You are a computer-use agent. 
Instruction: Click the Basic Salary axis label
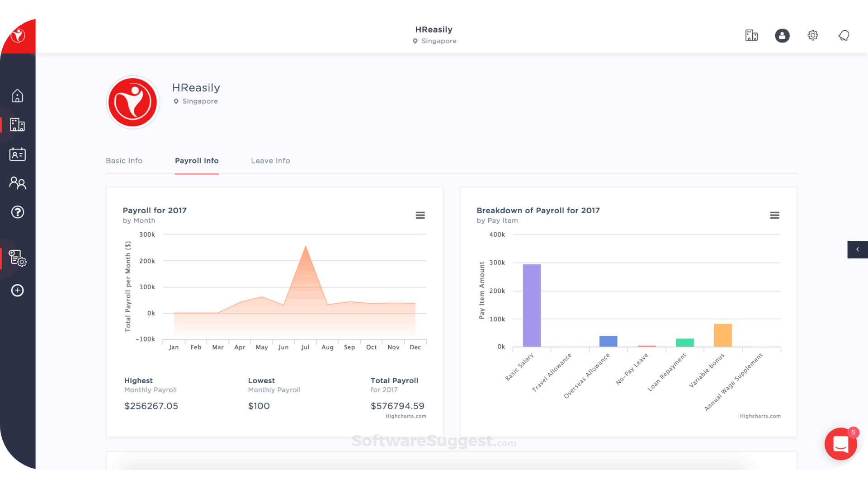click(519, 367)
